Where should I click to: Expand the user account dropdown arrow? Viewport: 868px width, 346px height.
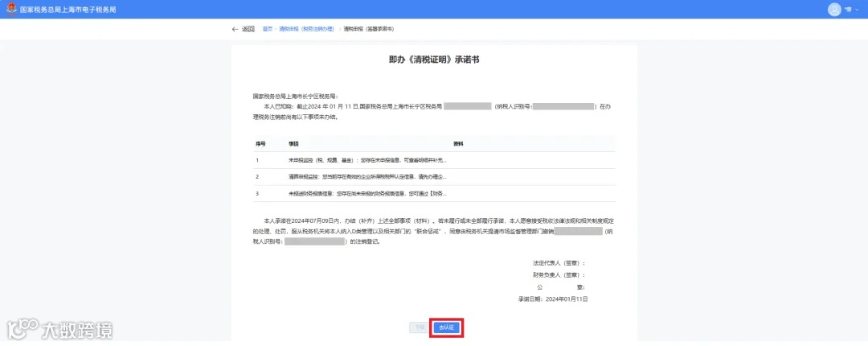(858, 10)
